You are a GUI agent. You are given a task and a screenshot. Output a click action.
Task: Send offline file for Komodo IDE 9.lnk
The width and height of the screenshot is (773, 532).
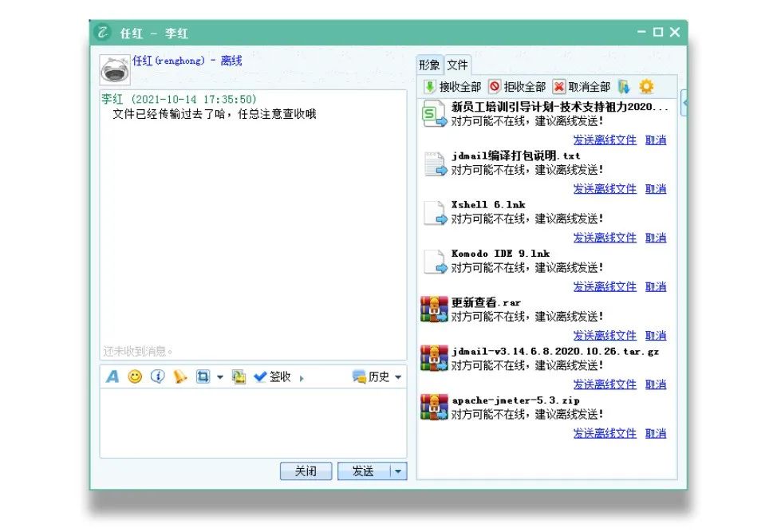605,286
